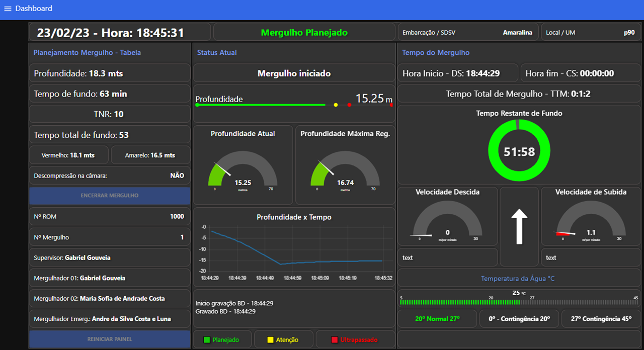Click the Tempo Restante de Fundo ring
The height and width of the screenshot is (350, 644).
[x=519, y=151]
